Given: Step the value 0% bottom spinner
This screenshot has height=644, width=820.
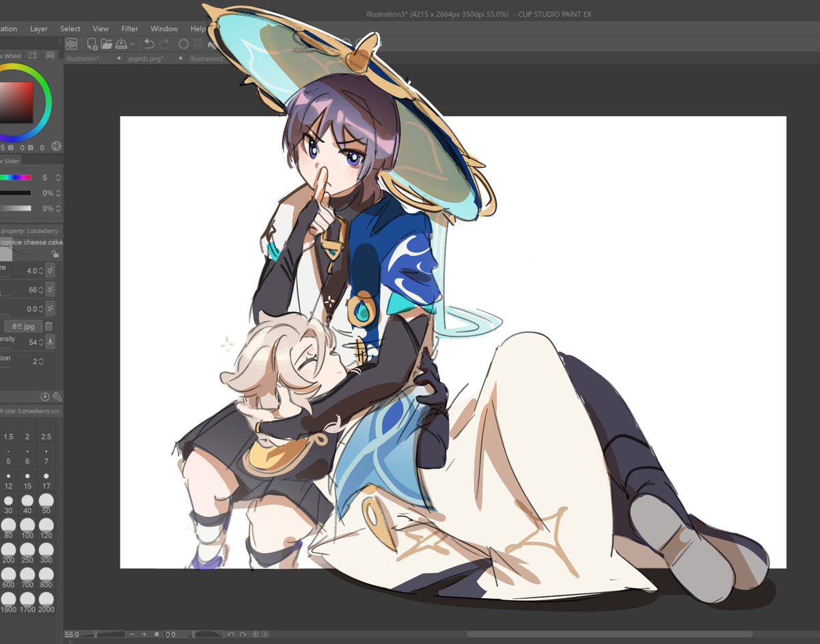Looking at the screenshot, I should click(x=58, y=208).
